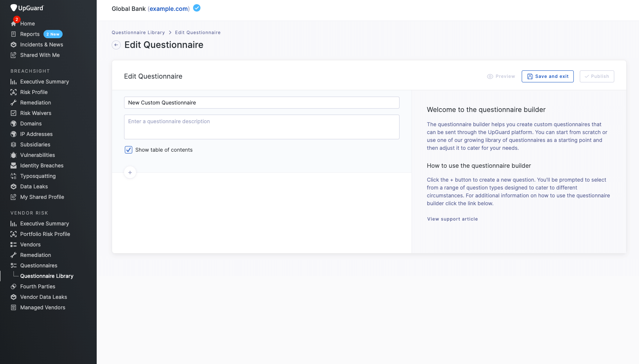Select Fourth Parties label in sidebar
639x364 pixels.
point(38,286)
